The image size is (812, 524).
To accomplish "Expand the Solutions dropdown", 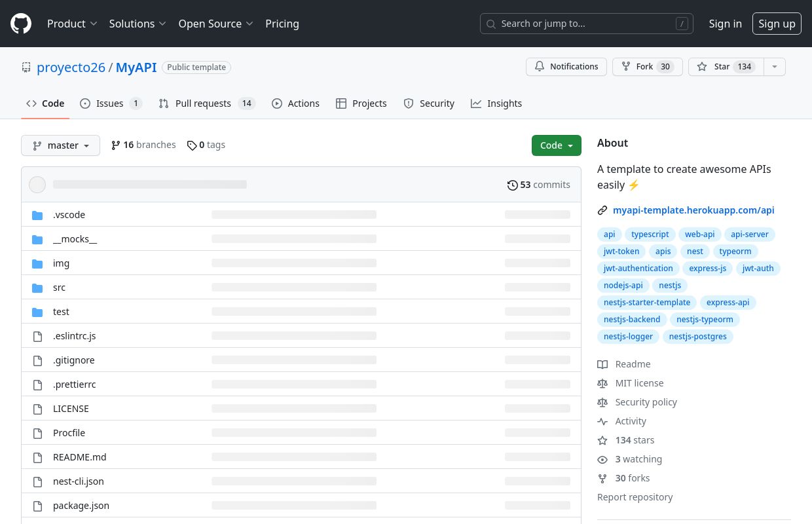I will pyautogui.click(x=138, y=24).
